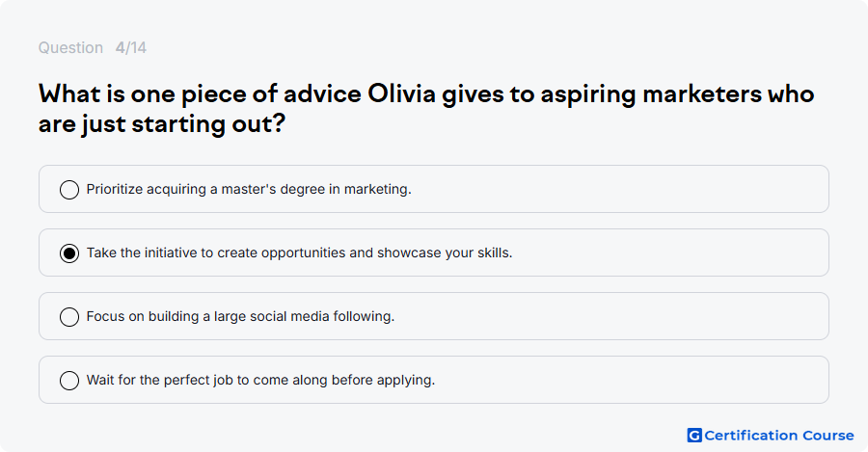Click 'before applying.' in the last answer
Viewport: 868px width, 452px height.
pyautogui.click(x=396, y=380)
